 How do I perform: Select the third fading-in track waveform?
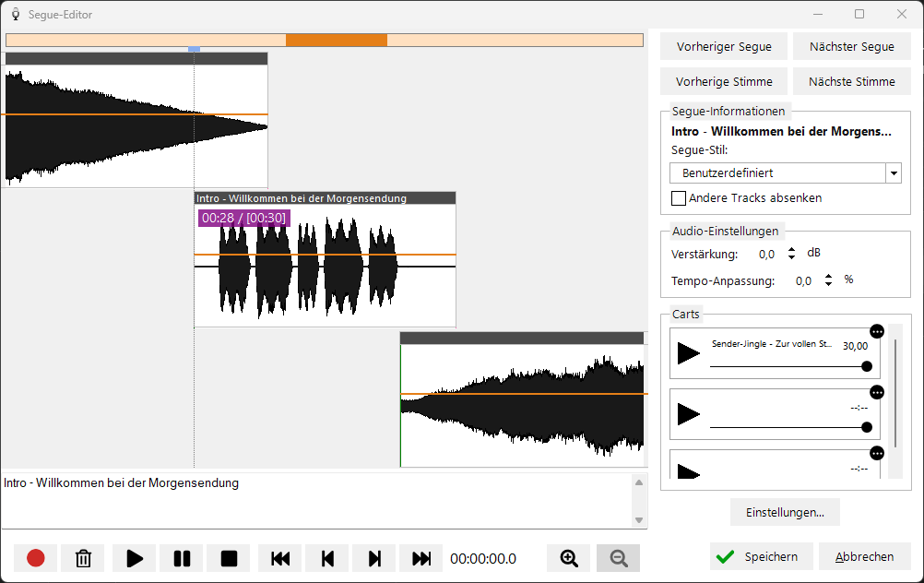click(x=522, y=406)
